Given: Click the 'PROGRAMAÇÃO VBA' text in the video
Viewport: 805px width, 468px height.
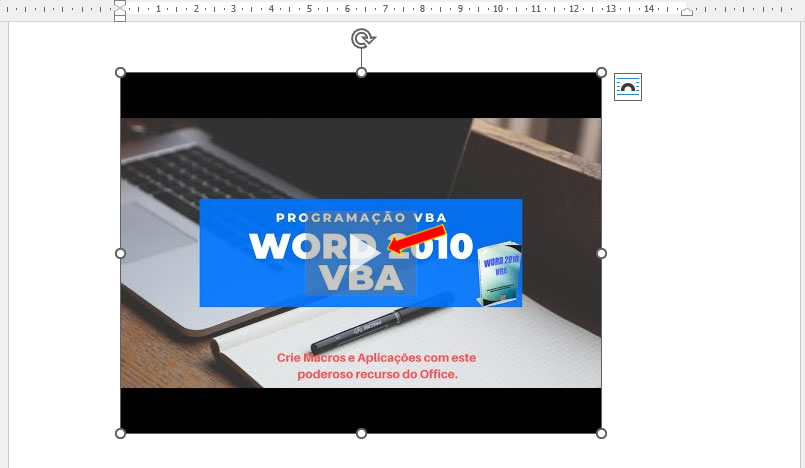Looking at the screenshot, I should click(361, 218).
